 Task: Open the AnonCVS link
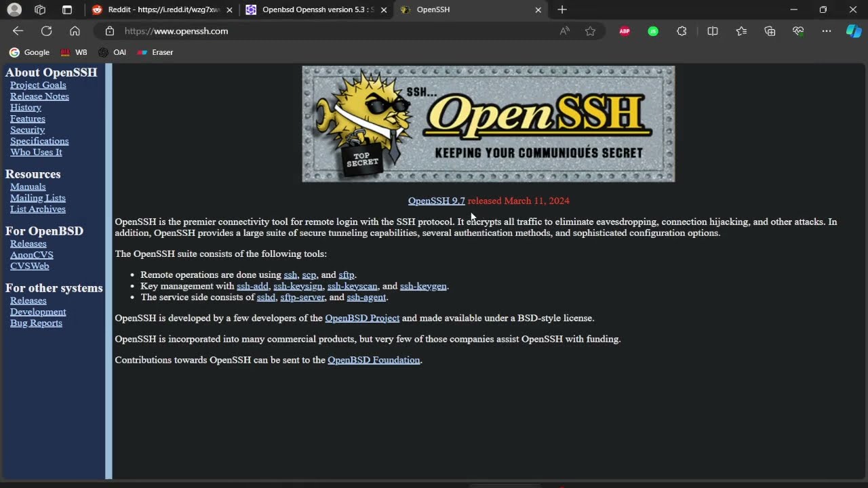[32, 255]
